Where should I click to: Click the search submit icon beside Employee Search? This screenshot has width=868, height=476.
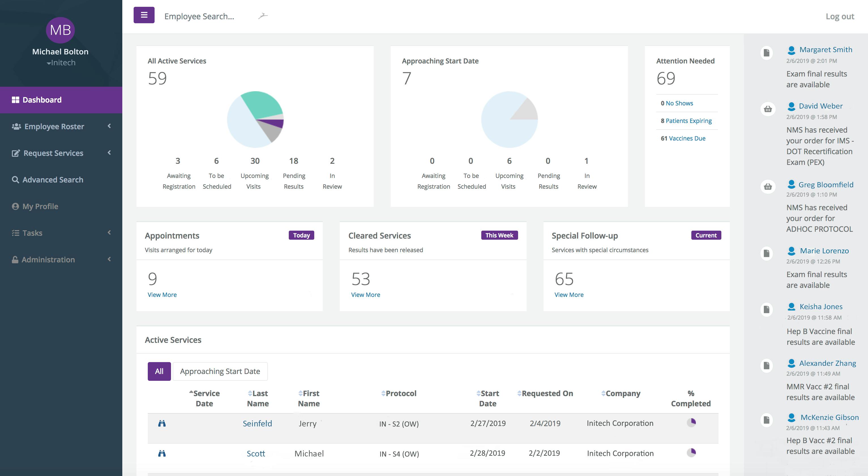pyautogui.click(x=263, y=16)
